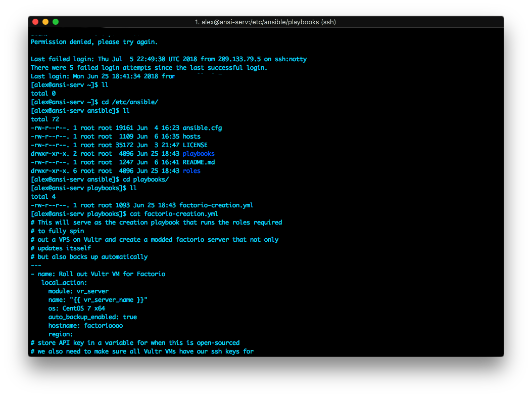Click the 'region:' line
Viewport: 532px width, 397px height.
(61, 334)
